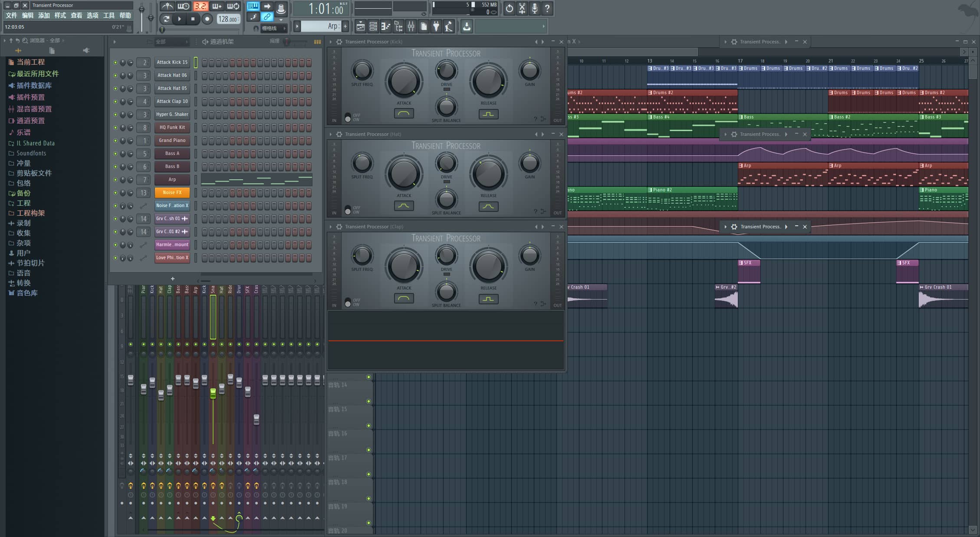Open the 编辑 menu
Screen dimensions: 980x537
(x=28, y=16)
